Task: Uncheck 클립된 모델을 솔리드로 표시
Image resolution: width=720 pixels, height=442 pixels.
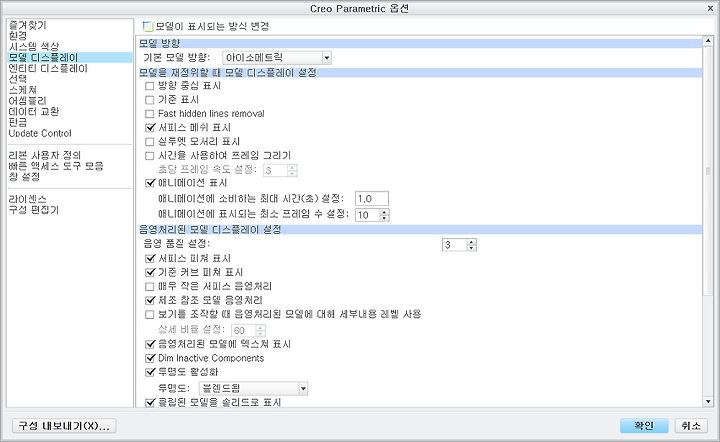Action: click(x=149, y=403)
